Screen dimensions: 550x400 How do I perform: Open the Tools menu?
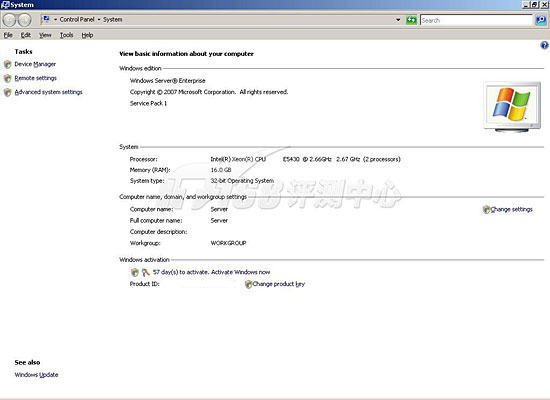(x=66, y=35)
